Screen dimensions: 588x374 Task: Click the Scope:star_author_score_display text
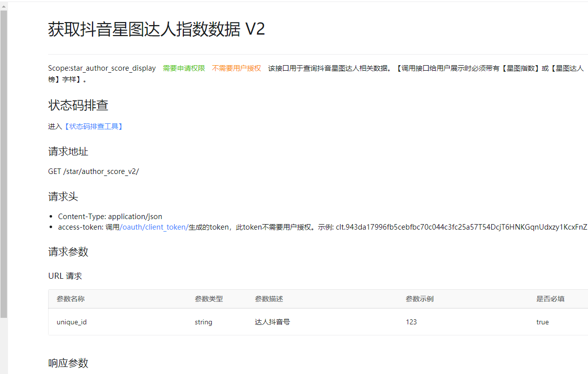point(102,68)
